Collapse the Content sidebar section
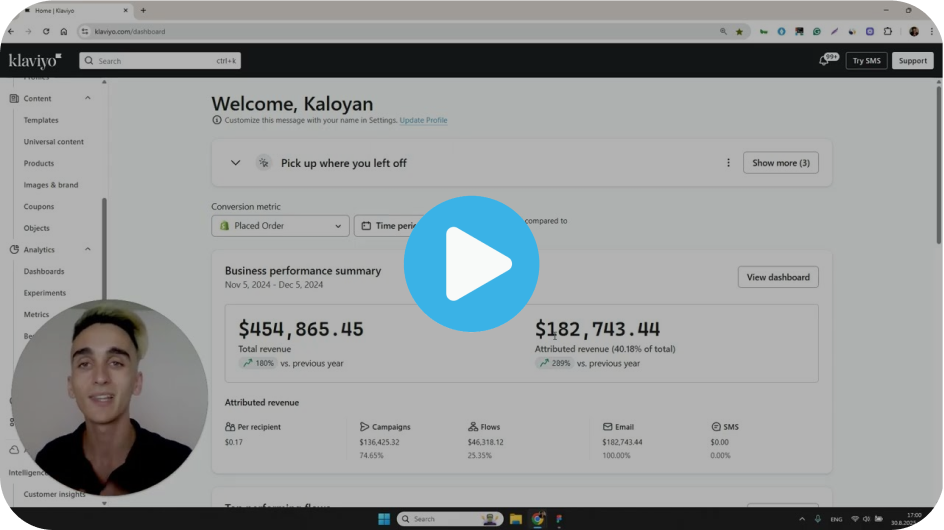This screenshot has width=944, height=530. [x=88, y=98]
